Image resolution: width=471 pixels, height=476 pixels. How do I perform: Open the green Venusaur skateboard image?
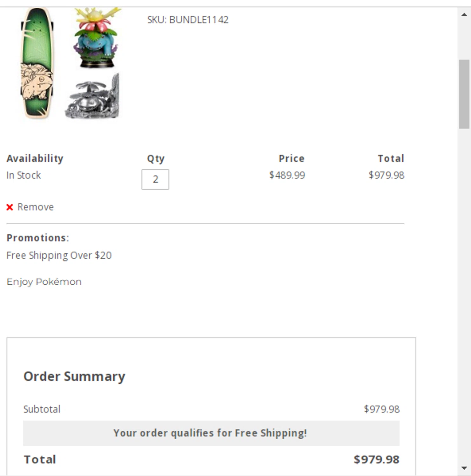point(37,63)
